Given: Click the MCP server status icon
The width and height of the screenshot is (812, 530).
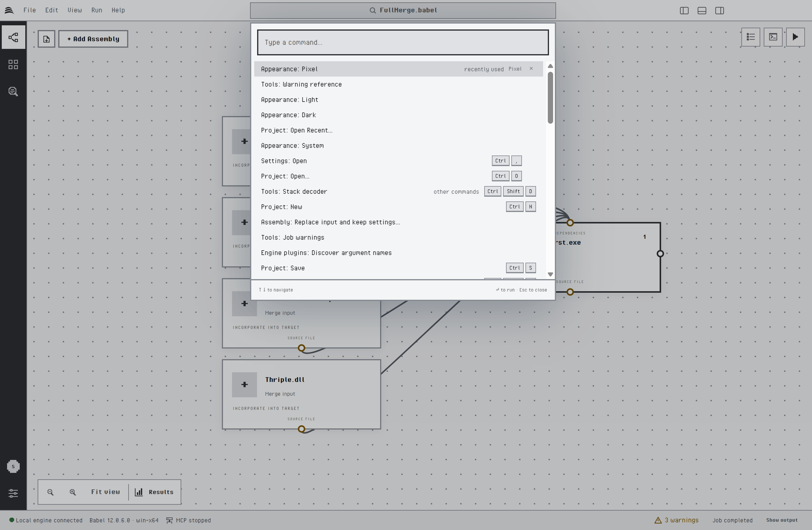Looking at the screenshot, I should pos(169,520).
